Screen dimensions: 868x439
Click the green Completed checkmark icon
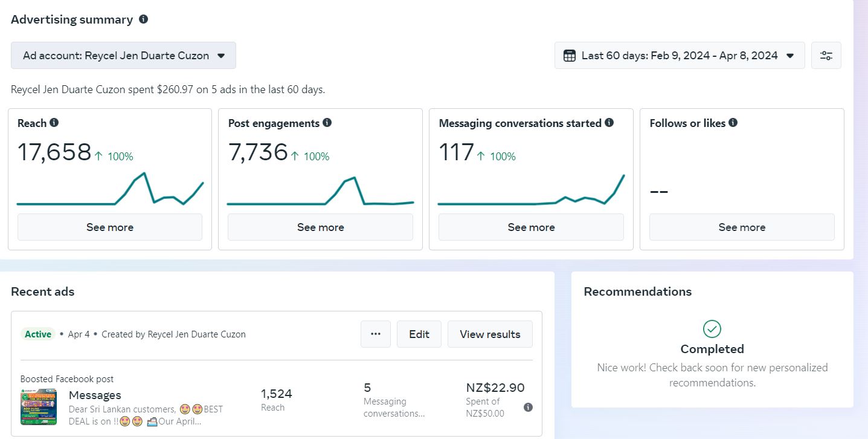tap(712, 329)
